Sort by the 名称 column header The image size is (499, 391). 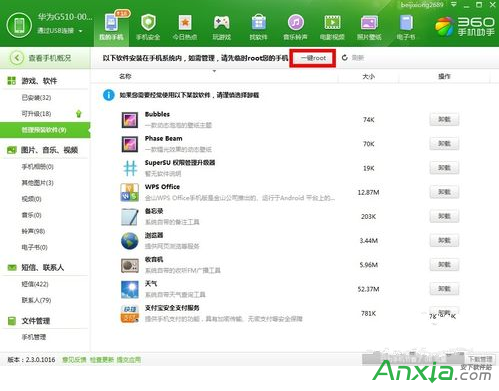(125, 76)
